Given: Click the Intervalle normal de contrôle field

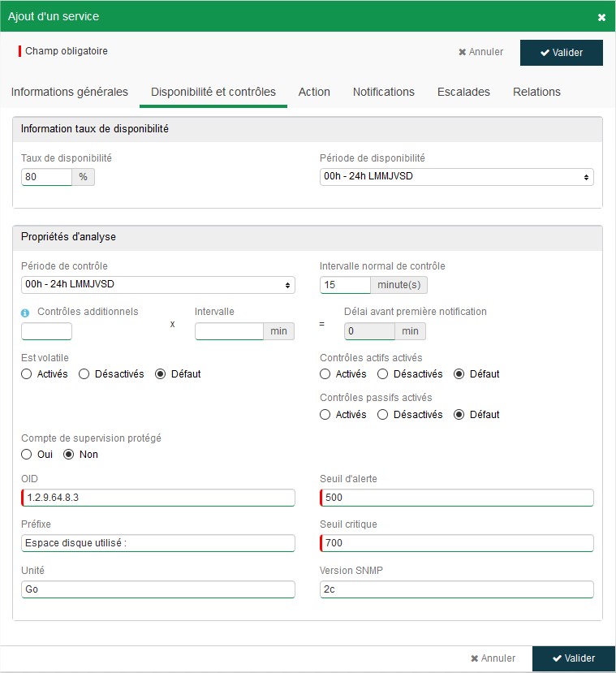Looking at the screenshot, I should (346, 285).
